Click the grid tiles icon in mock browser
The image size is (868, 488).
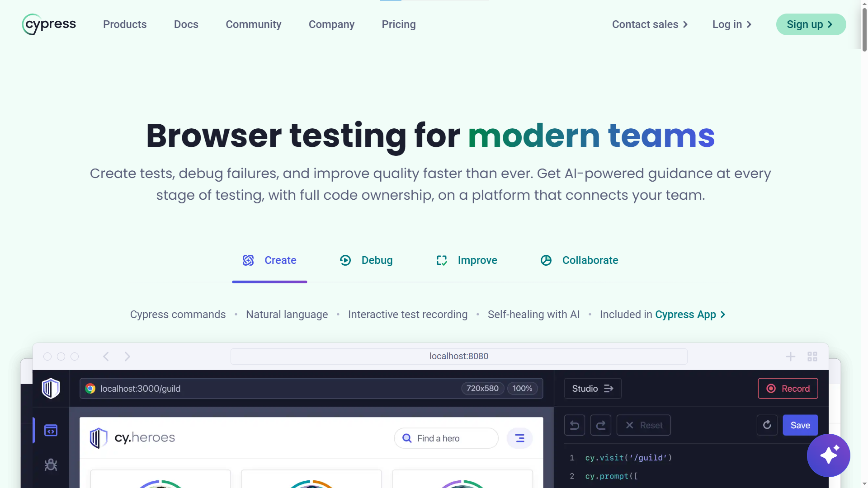(812, 357)
